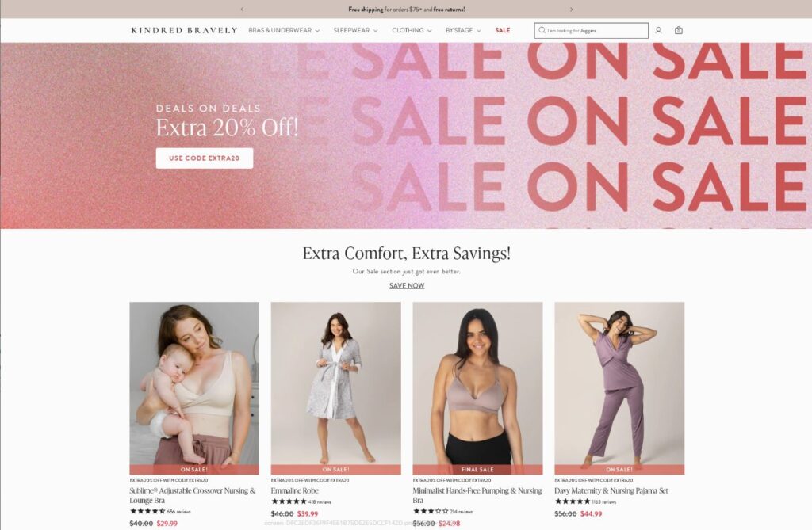This screenshot has width=812, height=530.
Task: View Davy Maternity Pajama Set image
Action: (619, 388)
